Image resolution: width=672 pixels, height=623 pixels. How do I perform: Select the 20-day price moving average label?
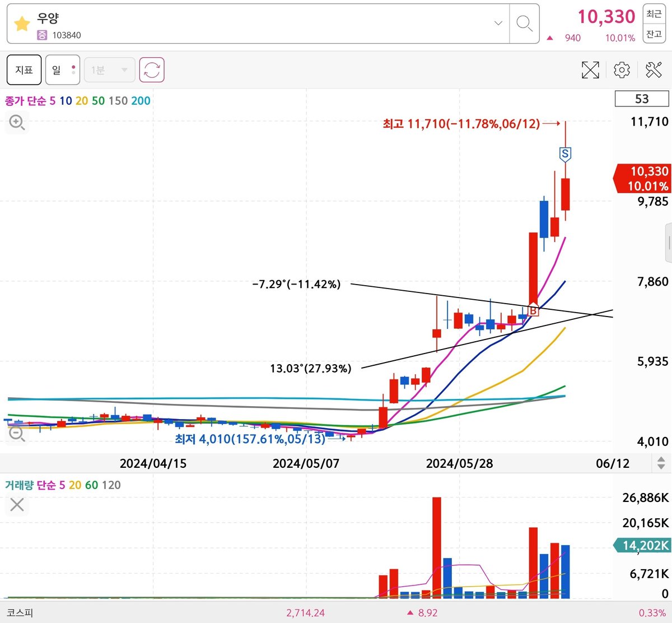(x=82, y=101)
